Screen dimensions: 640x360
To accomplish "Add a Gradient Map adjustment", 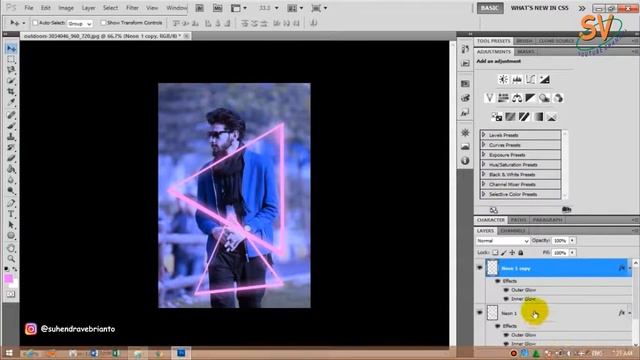I will point(539,117).
